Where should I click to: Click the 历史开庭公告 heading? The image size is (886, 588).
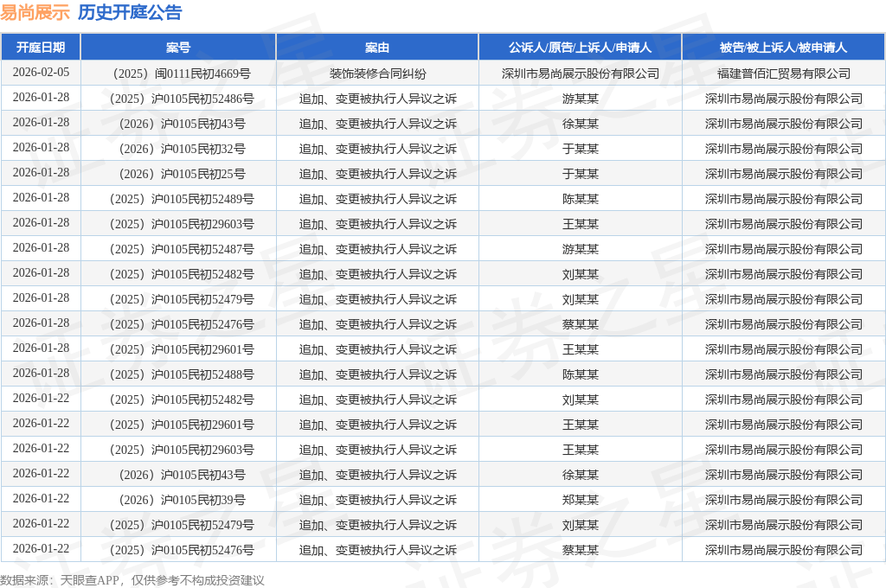click(x=130, y=12)
